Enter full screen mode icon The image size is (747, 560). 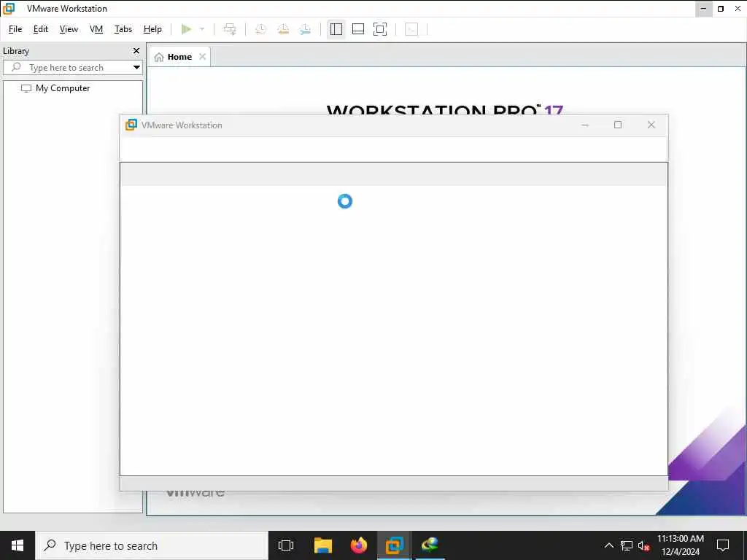379,29
